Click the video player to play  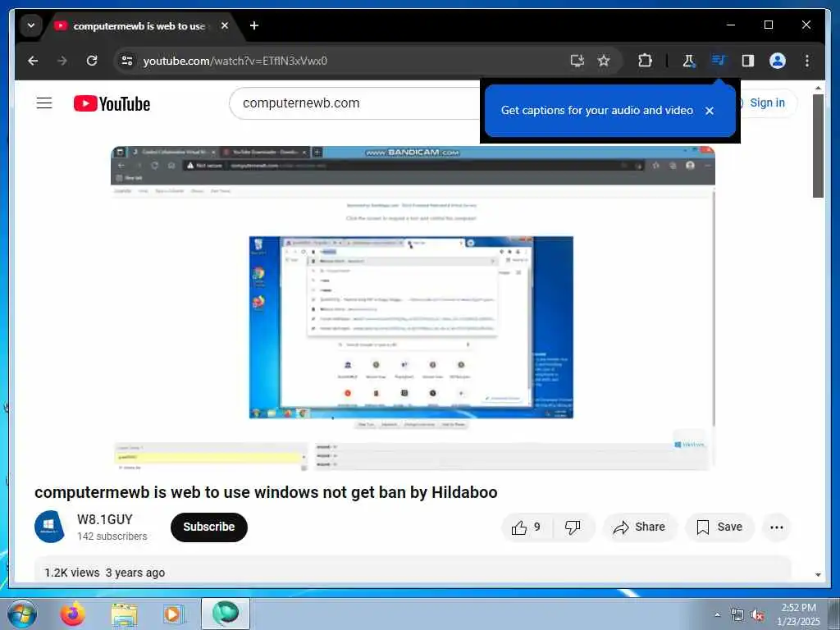(413, 308)
